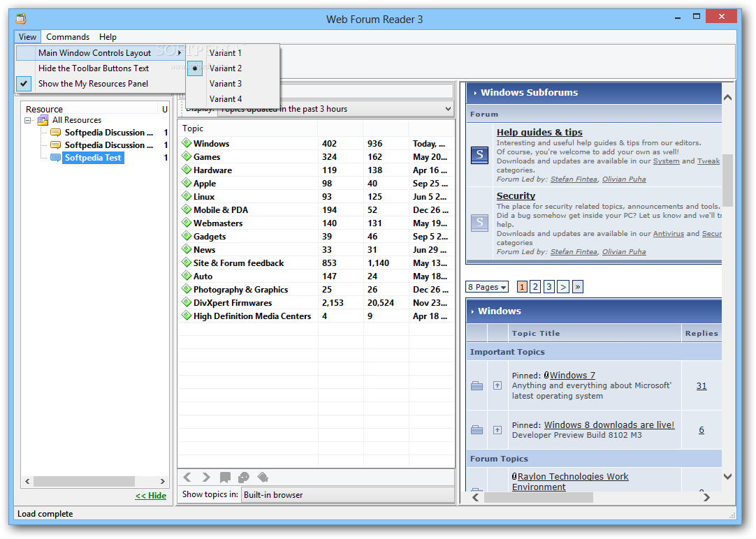The width and height of the screenshot is (756, 539).
Task: Click folder icon beside Windows 8 downloads topic
Action: [477, 429]
